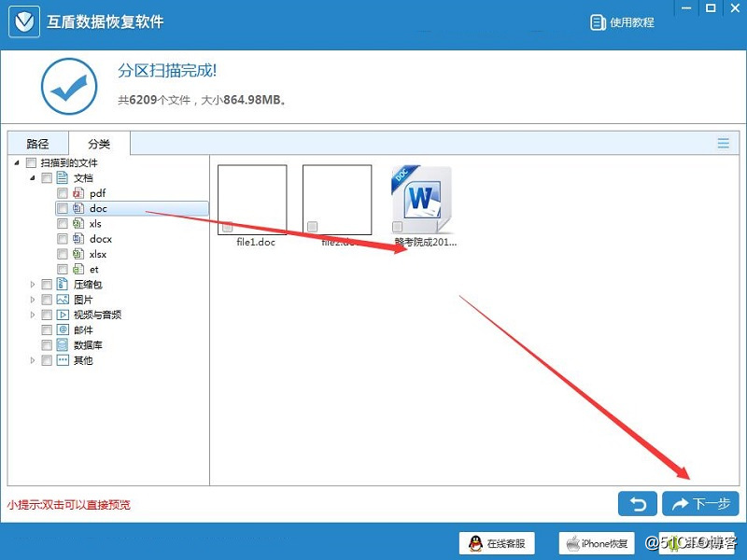This screenshot has height=560, width=747.
Task: Click the 下一步 next button
Action: click(x=700, y=504)
